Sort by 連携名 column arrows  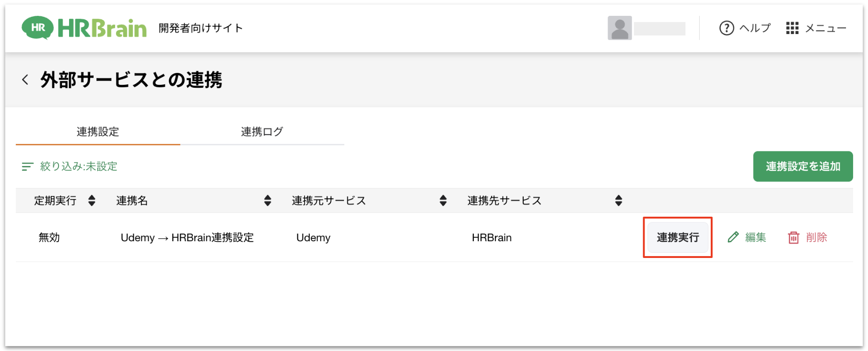[268, 200]
